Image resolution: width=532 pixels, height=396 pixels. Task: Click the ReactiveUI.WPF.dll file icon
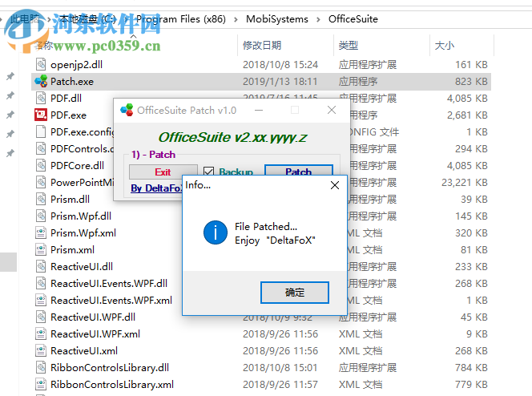point(41,317)
